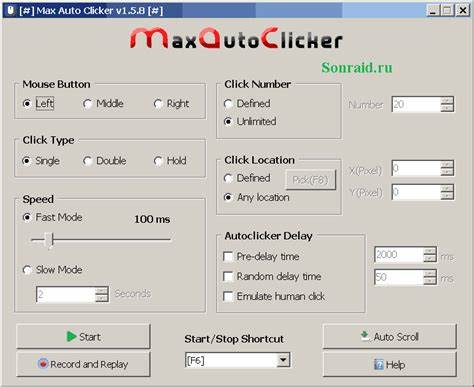Check Random delay time box

coord(228,276)
